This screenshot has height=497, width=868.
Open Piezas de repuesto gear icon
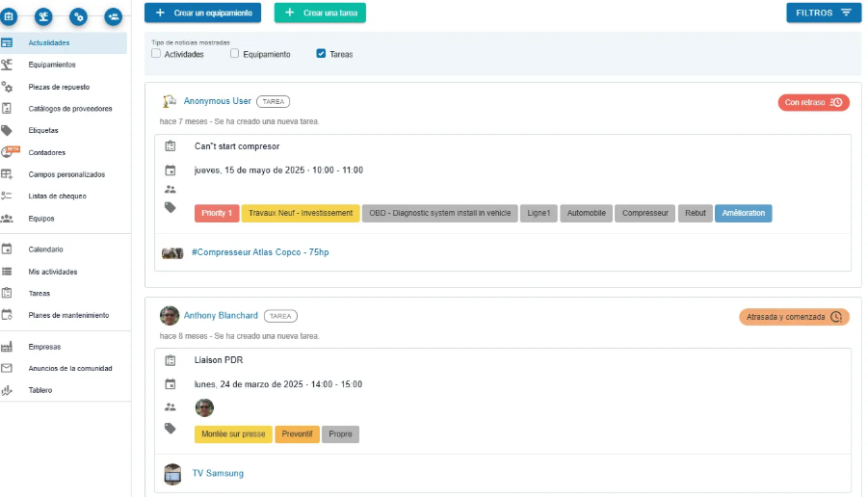point(8,87)
